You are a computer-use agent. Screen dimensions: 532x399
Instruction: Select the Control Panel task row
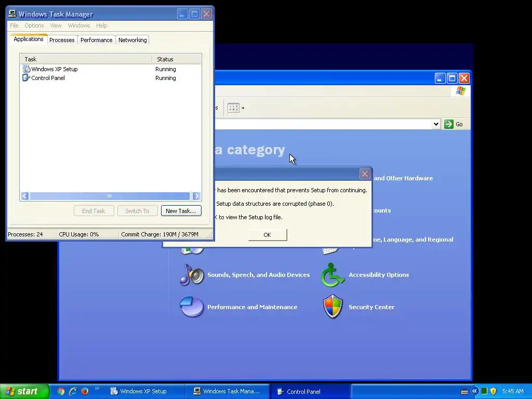tap(111, 78)
